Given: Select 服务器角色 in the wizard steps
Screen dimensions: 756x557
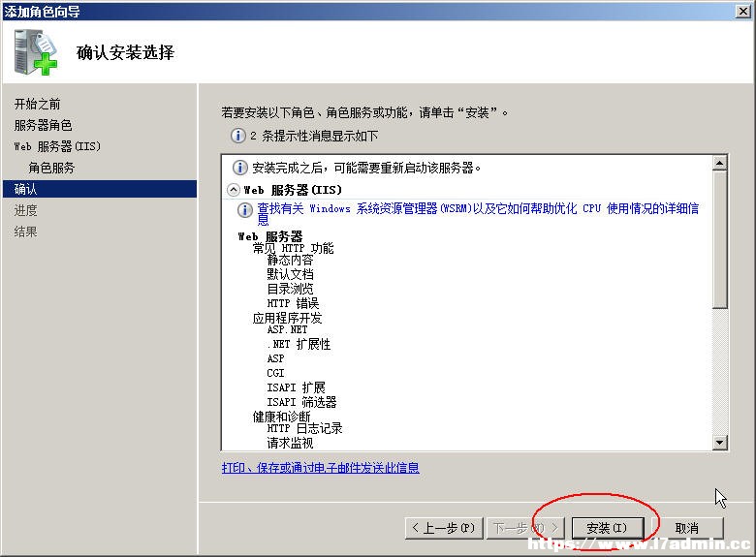Looking at the screenshot, I should [x=43, y=125].
